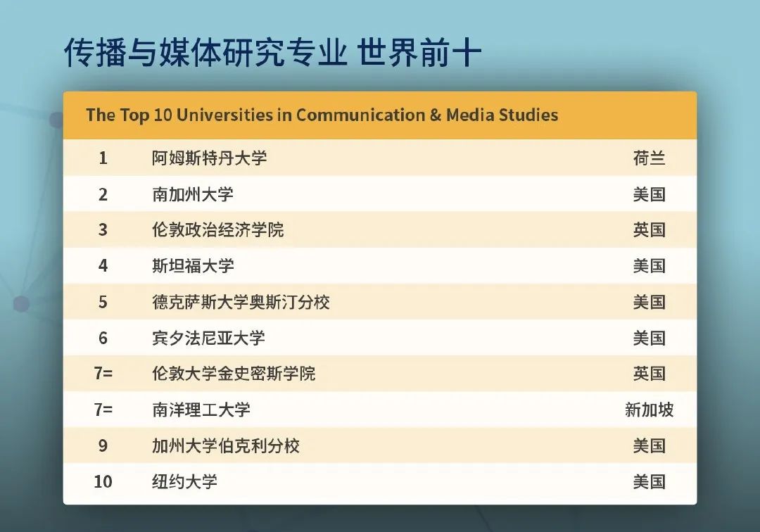Click rank number 10
Screen dimensions: 760x532
click(103, 482)
